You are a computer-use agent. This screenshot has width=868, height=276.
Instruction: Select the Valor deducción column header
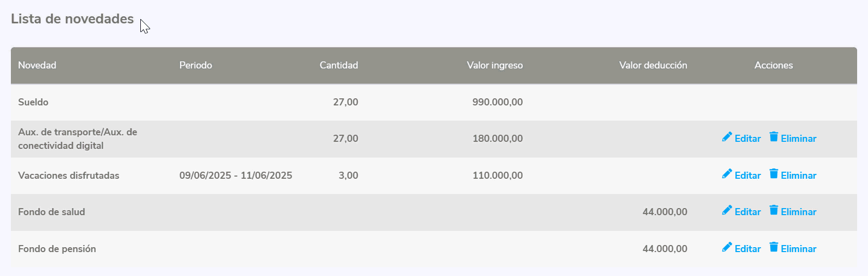pyautogui.click(x=653, y=65)
